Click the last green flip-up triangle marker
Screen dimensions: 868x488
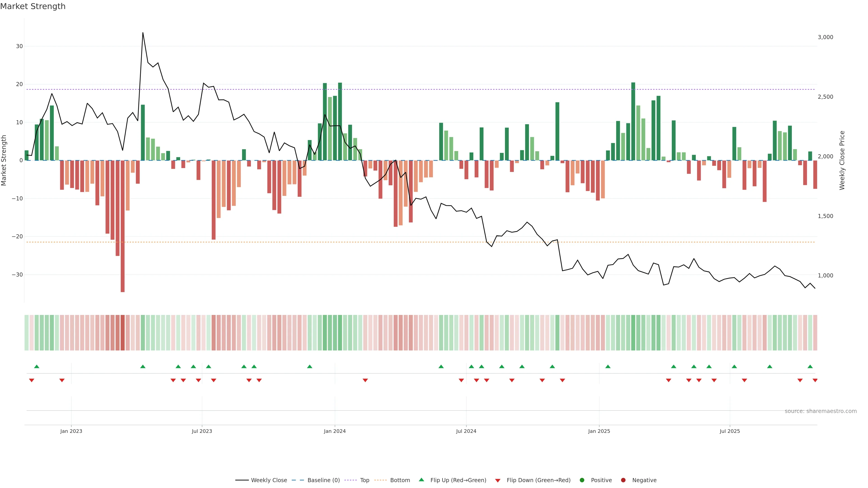[x=810, y=366]
